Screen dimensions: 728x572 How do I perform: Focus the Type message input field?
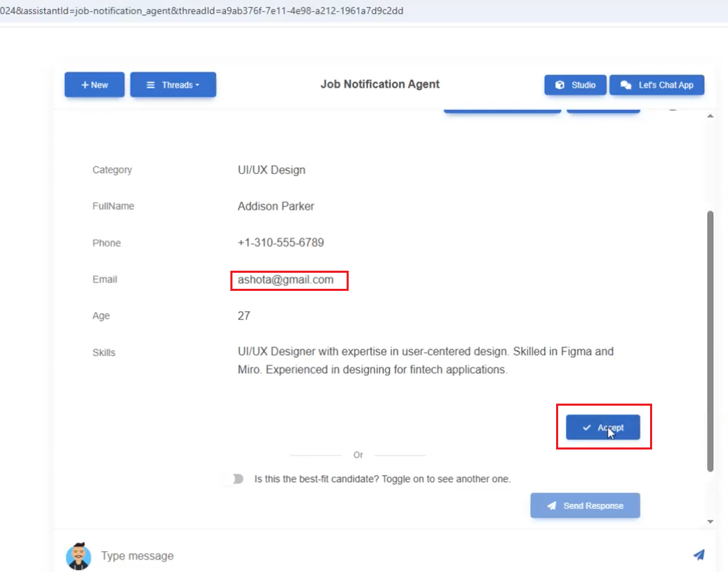[x=390, y=556]
